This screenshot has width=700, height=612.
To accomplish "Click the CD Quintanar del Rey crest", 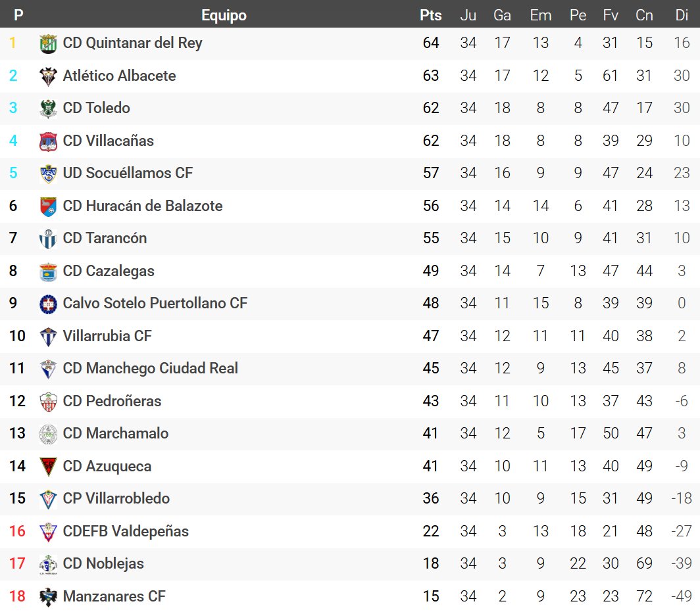I will tap(48, 43).
